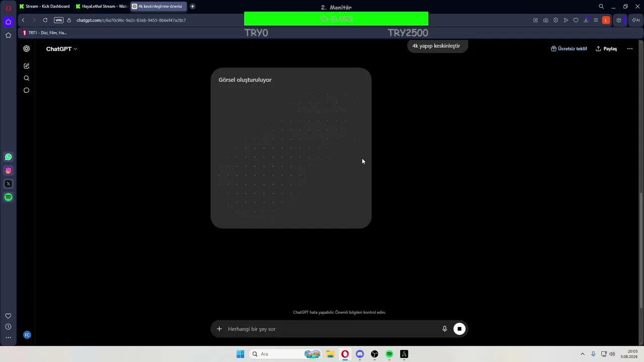644x362 pixels.
Task: Open the Opera AI button
Action: point(636,20)
